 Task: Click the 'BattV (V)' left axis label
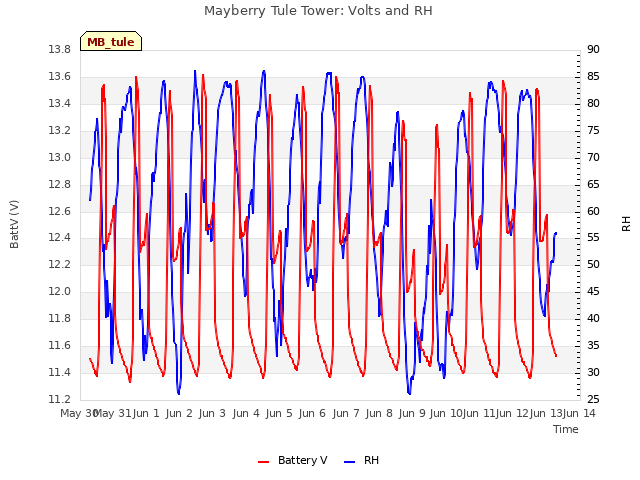point(14,224)
